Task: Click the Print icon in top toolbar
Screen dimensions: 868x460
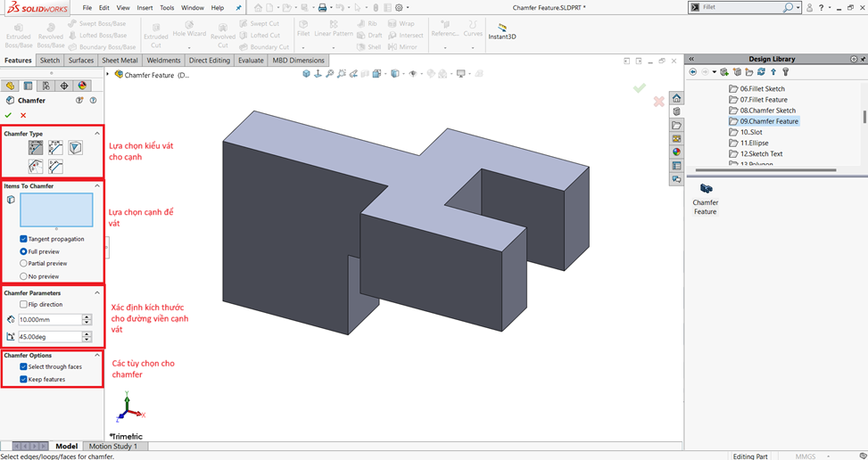Action: (322, 8)
